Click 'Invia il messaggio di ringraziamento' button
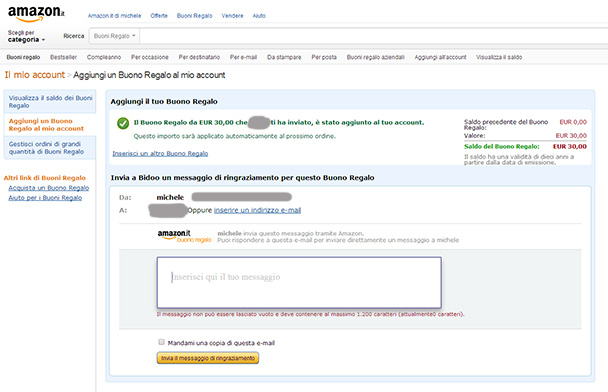This screenshot has height=392, width=608. 208,358
